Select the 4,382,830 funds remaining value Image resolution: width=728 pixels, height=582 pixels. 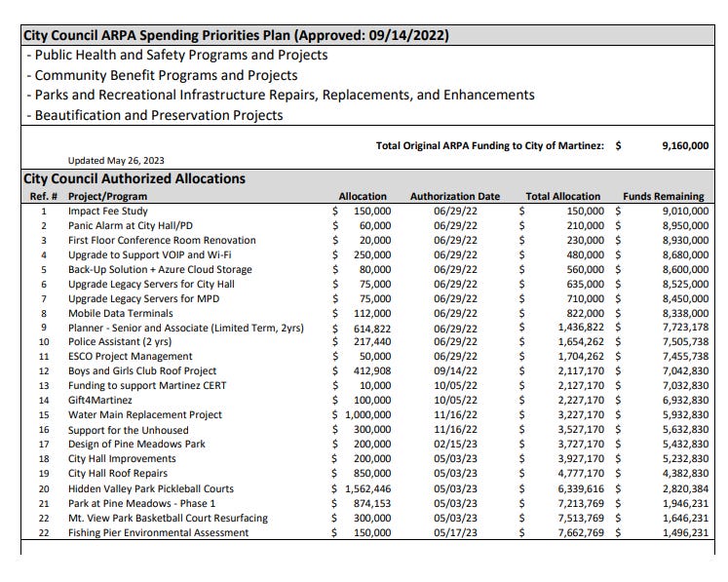pyautogui.click(x=686, y=474)
